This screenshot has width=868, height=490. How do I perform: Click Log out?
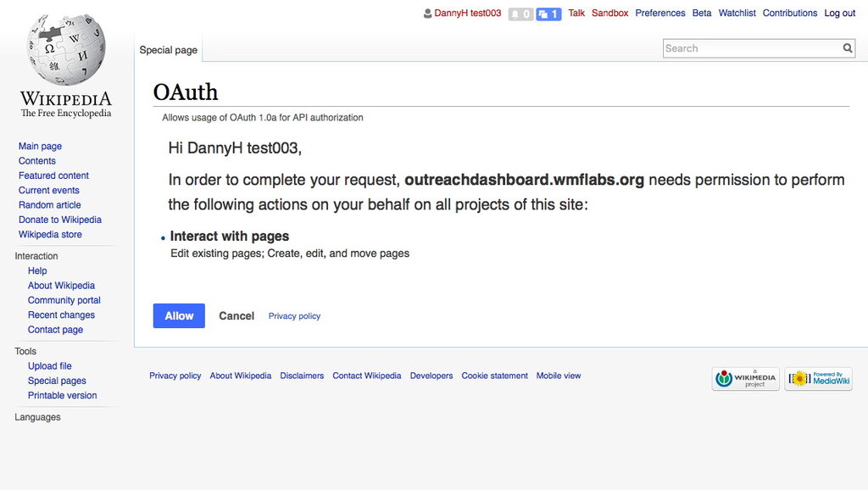(840, 14)
